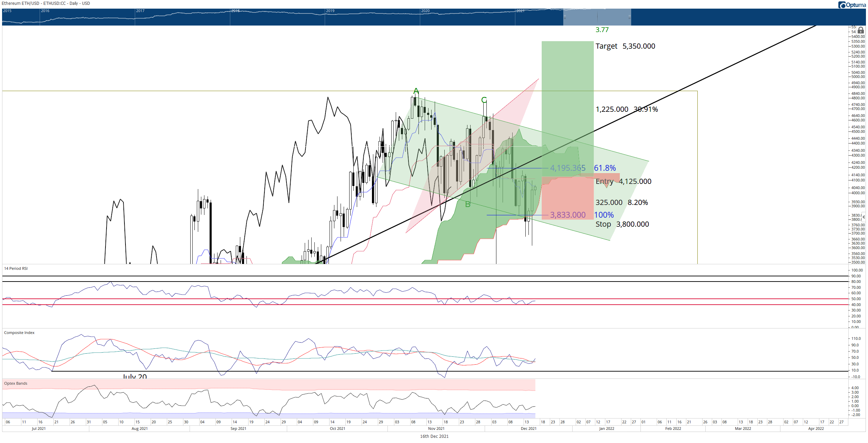Click the Jan 2022 month label
Viewport: 868px width, 443px height.
coord(607,429)
